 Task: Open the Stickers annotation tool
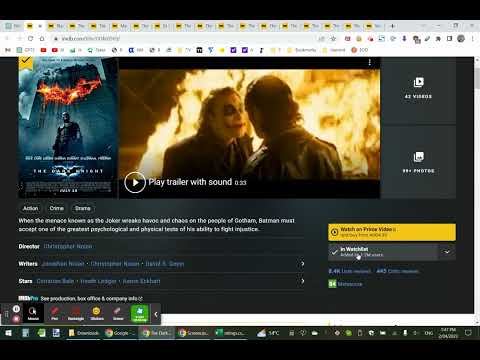(97, 314)
